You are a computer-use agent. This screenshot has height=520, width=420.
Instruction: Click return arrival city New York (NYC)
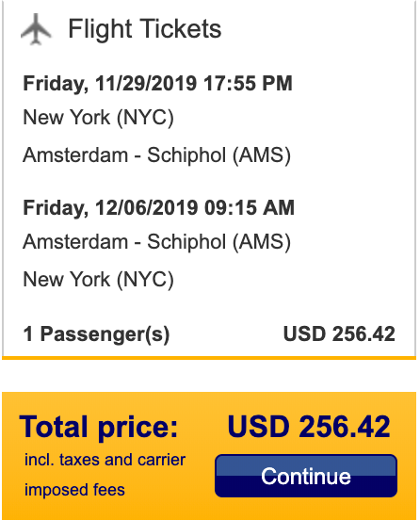99,279
